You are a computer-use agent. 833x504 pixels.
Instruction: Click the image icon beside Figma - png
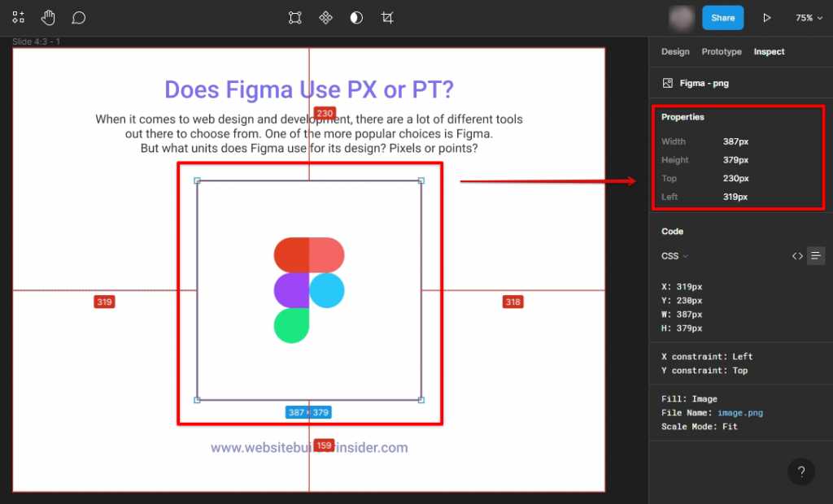click(x=667, y=83)
